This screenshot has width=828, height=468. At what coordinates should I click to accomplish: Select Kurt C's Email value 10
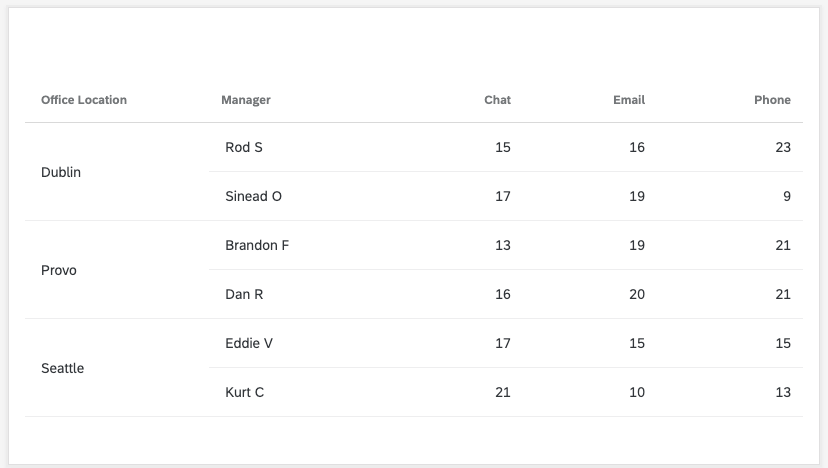pos(637,392)
